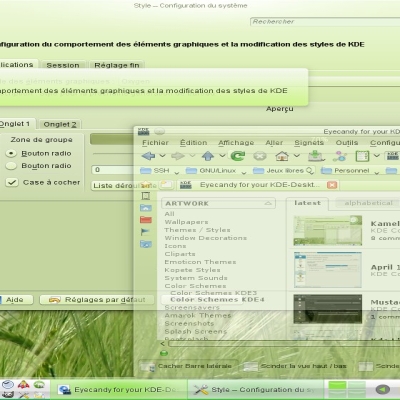The width and height of the screenshot is (400, 400).
Task: Collapse the ARTWORK category header
Action: click(x=218, y=203)
